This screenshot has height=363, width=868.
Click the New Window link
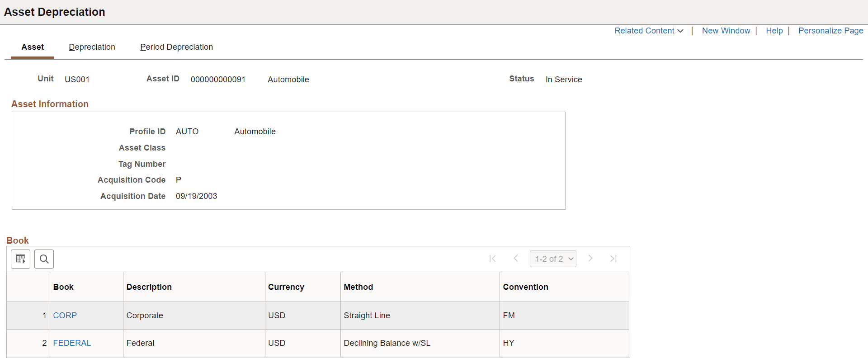726,31
